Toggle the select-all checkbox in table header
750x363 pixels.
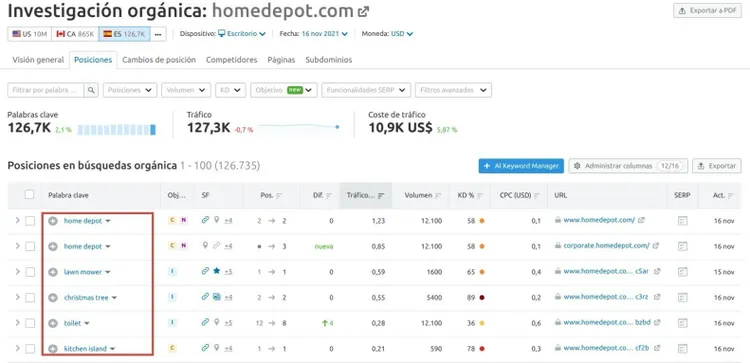[30, 195]
